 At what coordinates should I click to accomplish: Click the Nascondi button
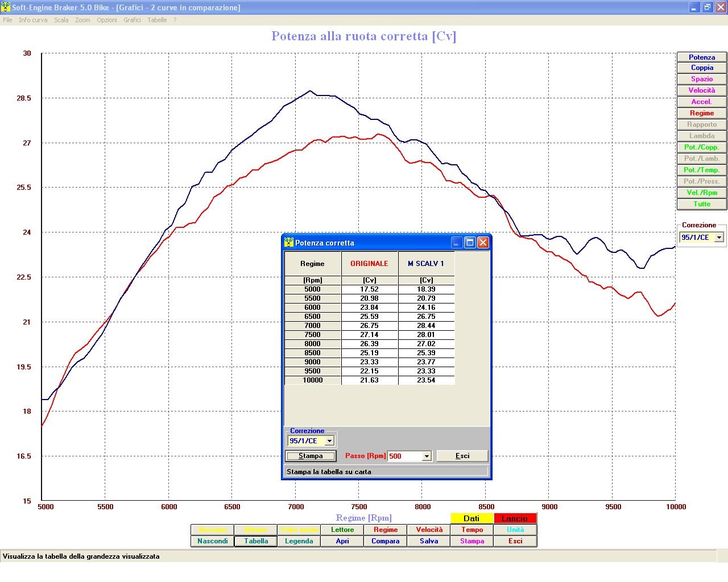pos(213,541)
